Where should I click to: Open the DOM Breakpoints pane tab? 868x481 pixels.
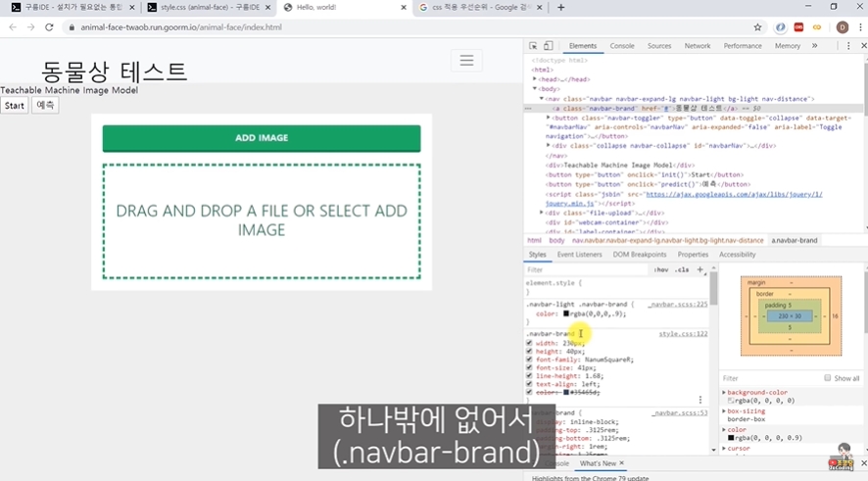(640, 255)
